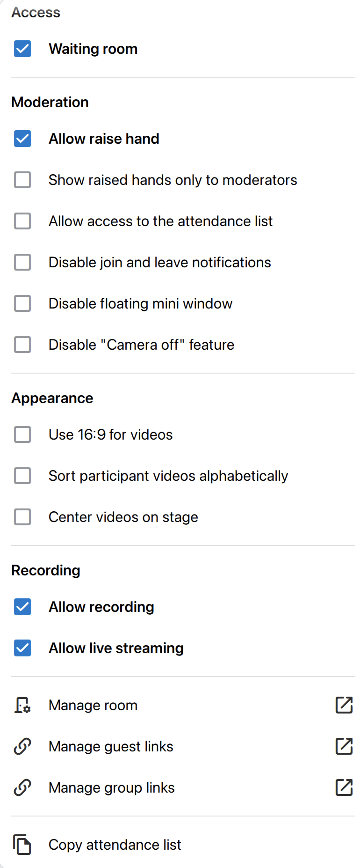Turn on Center videos on stage

22,517
